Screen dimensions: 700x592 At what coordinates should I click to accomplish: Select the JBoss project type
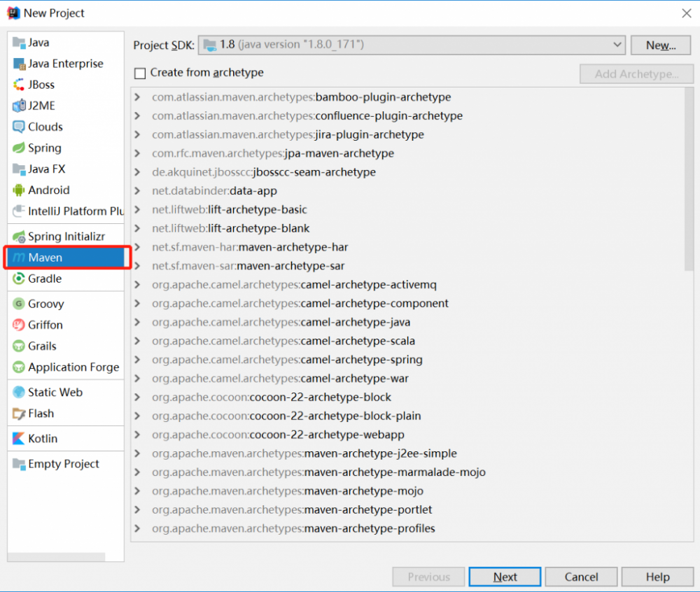click(x=43, y=85)
